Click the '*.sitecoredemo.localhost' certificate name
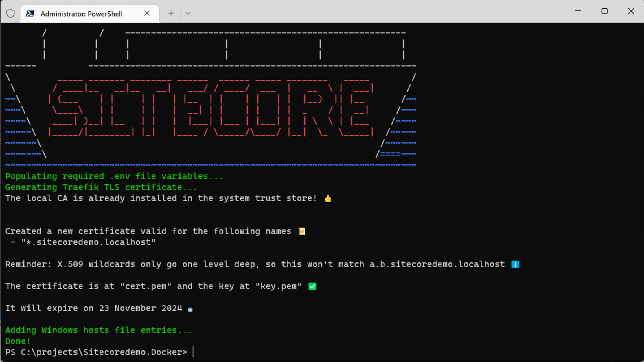This screenshot has width=644, height=362. click(x=89, y=242)
